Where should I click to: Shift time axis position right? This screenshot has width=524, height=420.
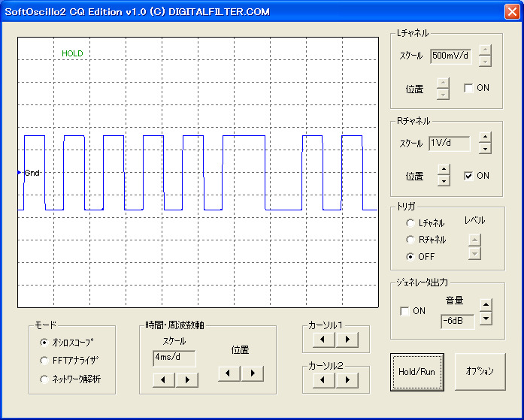(x=252, y=373)
